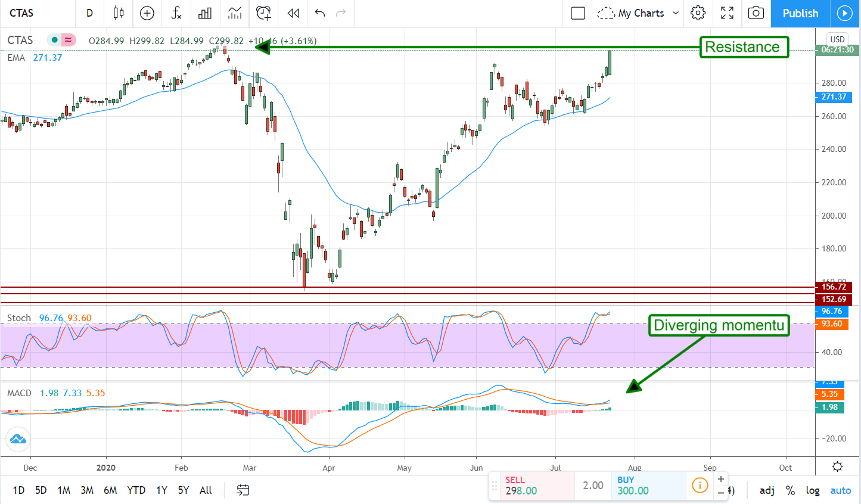This screenshot has height=504, width=861.
Task: Open the D interval dropdown
Action: click(x=89, y=13)
